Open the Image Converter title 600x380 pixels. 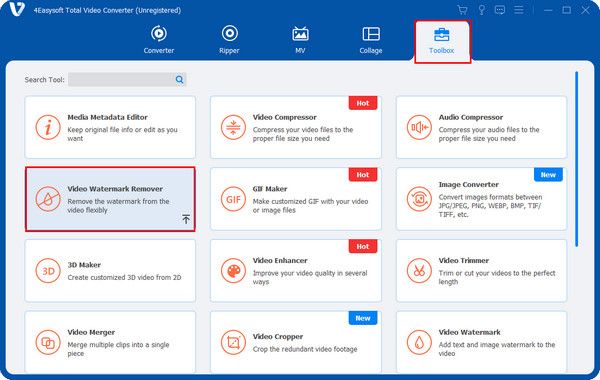coord(468,184)
